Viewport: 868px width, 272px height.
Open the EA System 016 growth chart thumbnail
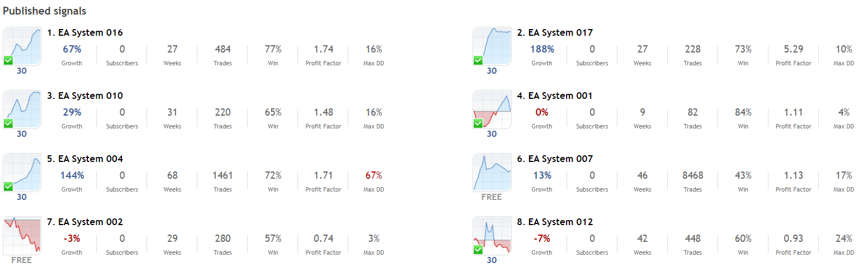pos(22,46)
